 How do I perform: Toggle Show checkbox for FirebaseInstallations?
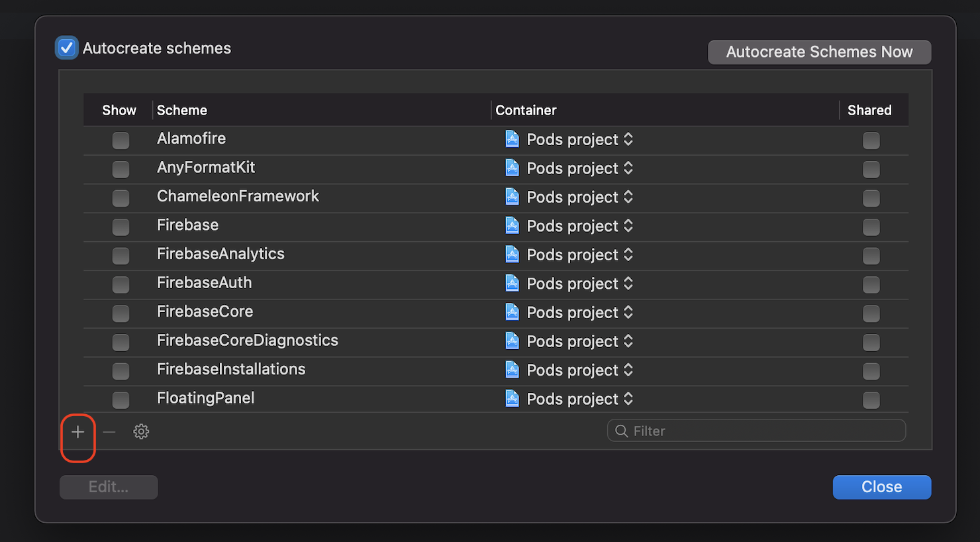(x=121, y=371)
